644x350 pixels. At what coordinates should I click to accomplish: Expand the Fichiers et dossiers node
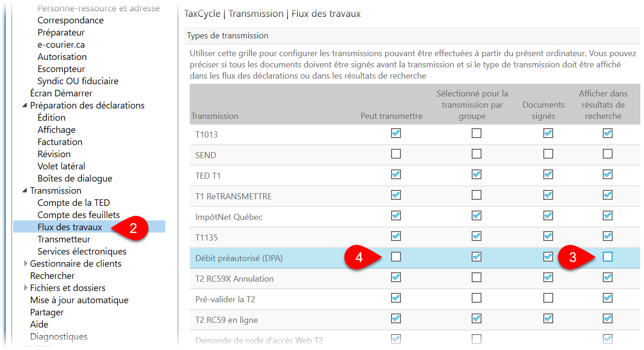(25, 288)
